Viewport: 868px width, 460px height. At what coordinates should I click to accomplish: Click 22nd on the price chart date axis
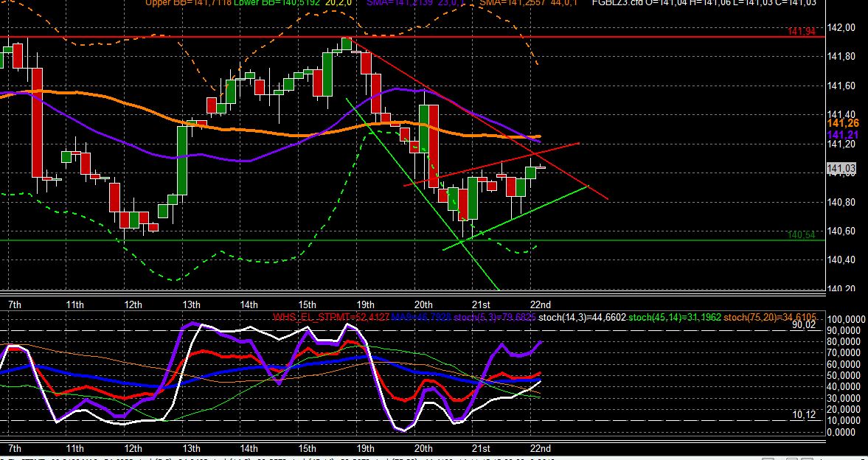[541, 304]
